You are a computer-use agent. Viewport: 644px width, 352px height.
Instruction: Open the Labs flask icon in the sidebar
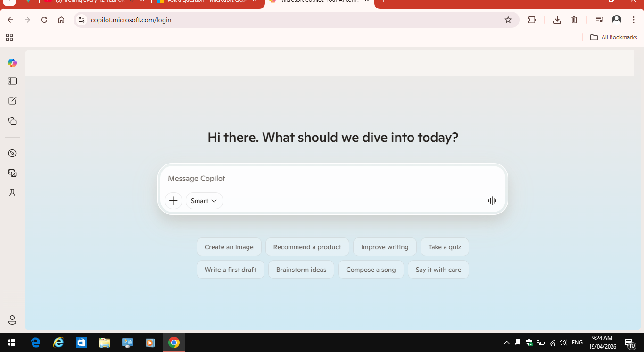click(12, 193)
